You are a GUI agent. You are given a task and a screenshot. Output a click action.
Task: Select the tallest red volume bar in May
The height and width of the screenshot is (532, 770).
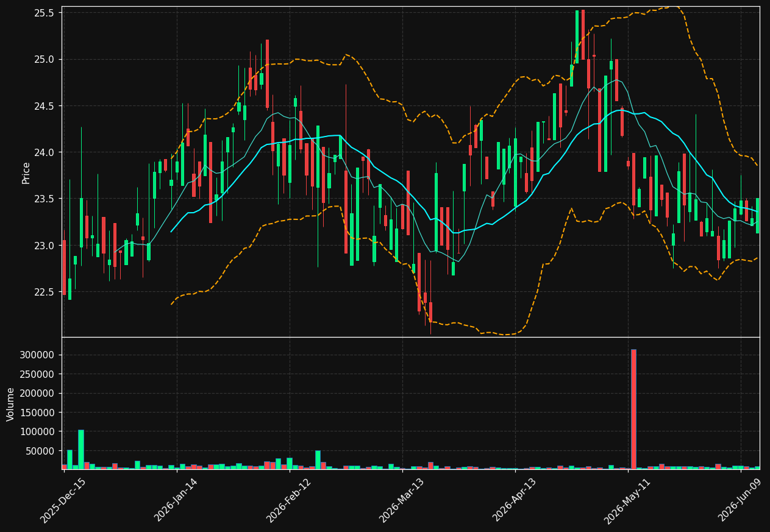click(x=633, y=409)
